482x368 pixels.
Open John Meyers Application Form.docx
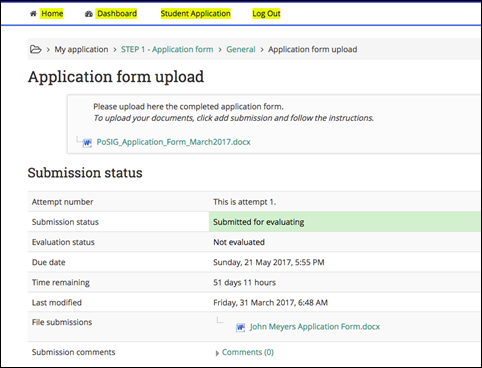point(315,327)
